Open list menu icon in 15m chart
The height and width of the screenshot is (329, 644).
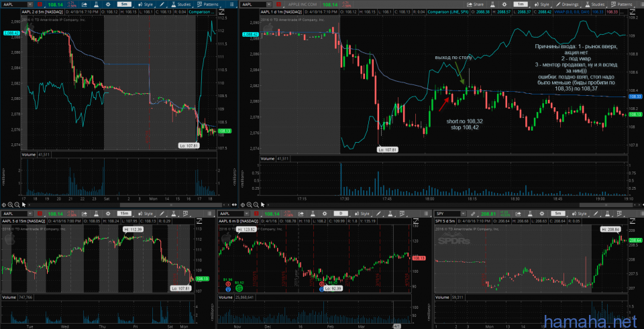click(x=209, y=214)
